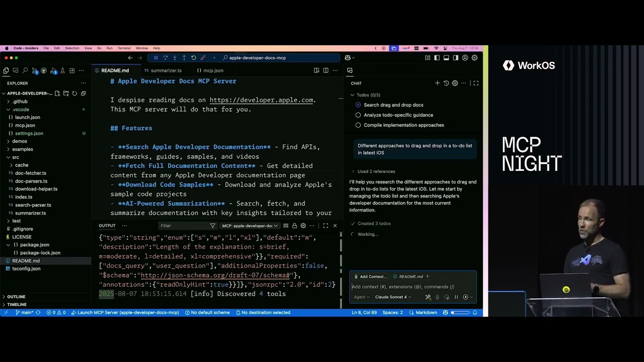Open the Terminal menu in menu bar
This screenshot has width=644, height=362.
(x=124, y=48)
